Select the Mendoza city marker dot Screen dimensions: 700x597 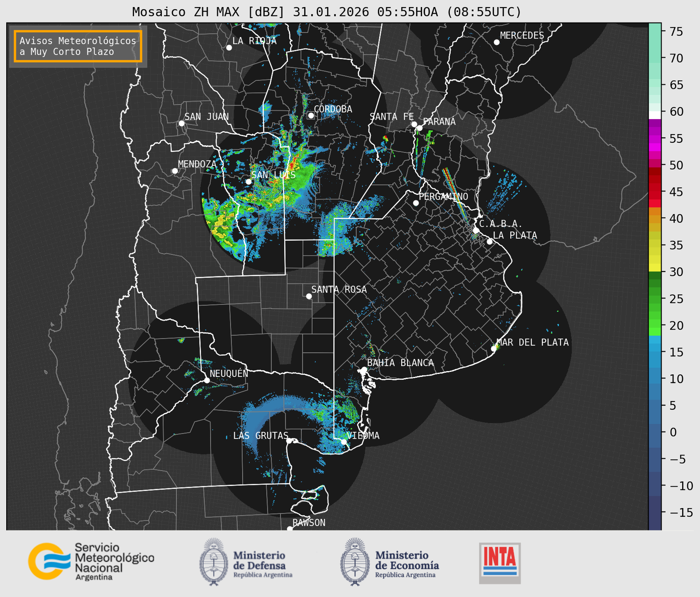pyautogui.click(x=175, y=171)
